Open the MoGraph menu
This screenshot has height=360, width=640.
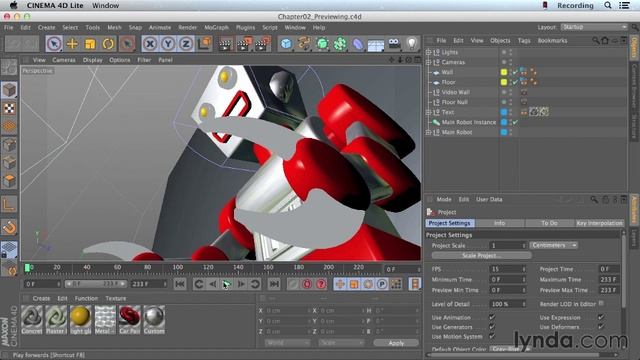216,27
